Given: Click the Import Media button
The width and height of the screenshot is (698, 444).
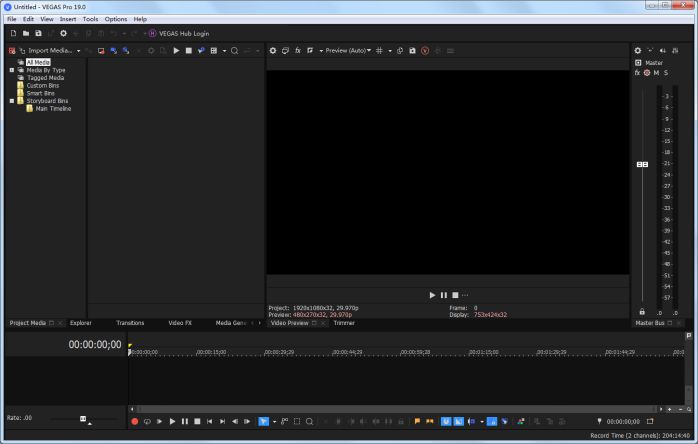Looking at the screenshot, I should (46, 51).
